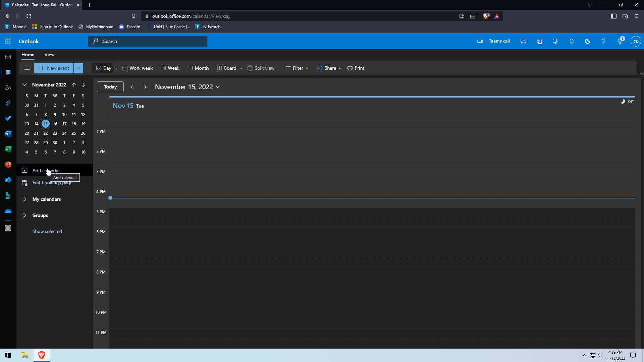Launch Excel from the sidebar
644x362 pixels.
point(8,149)
